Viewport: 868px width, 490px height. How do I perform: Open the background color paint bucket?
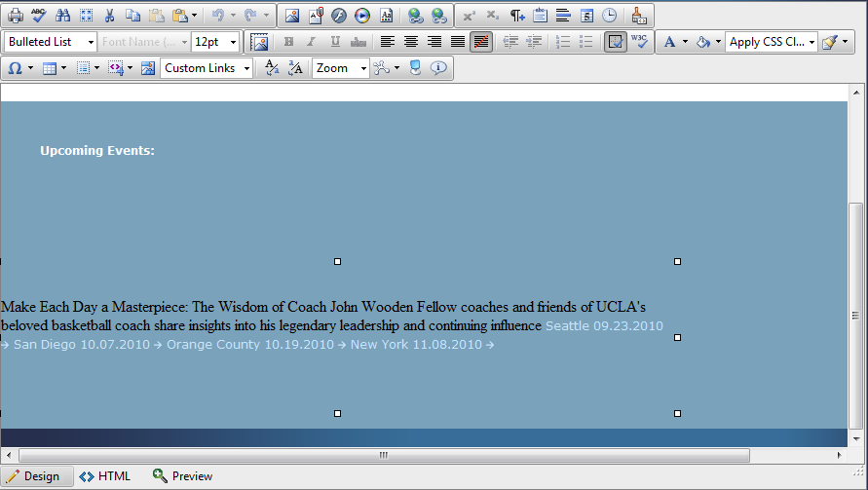[708, 42]
